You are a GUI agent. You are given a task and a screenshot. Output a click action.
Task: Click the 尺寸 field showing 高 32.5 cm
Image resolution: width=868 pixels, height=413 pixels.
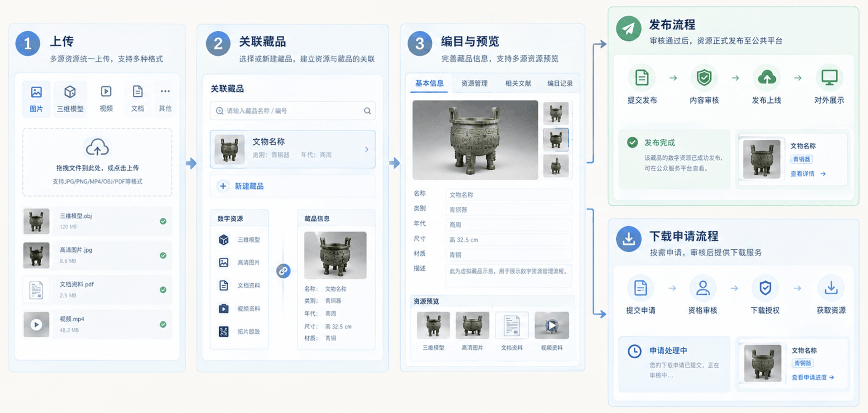coord(509,240)
